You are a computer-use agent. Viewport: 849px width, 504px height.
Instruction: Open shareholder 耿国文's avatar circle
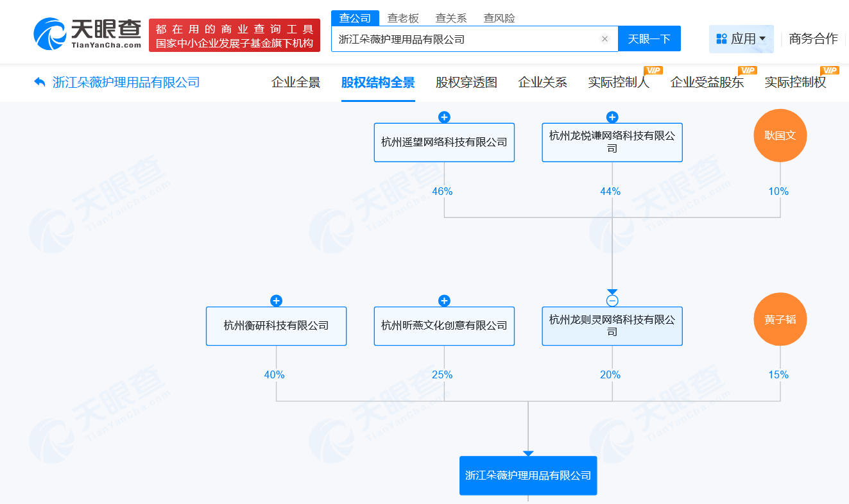coord(780,135)
